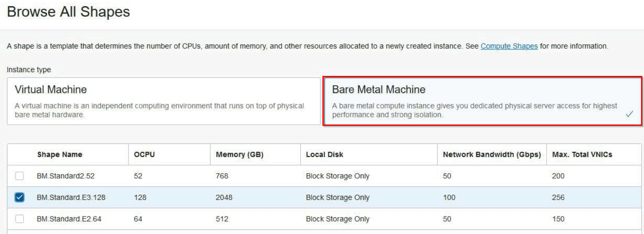This screenshot has width=644, height=234.
Task: Click the 2048 memory value cell
Action: point(224,198)
